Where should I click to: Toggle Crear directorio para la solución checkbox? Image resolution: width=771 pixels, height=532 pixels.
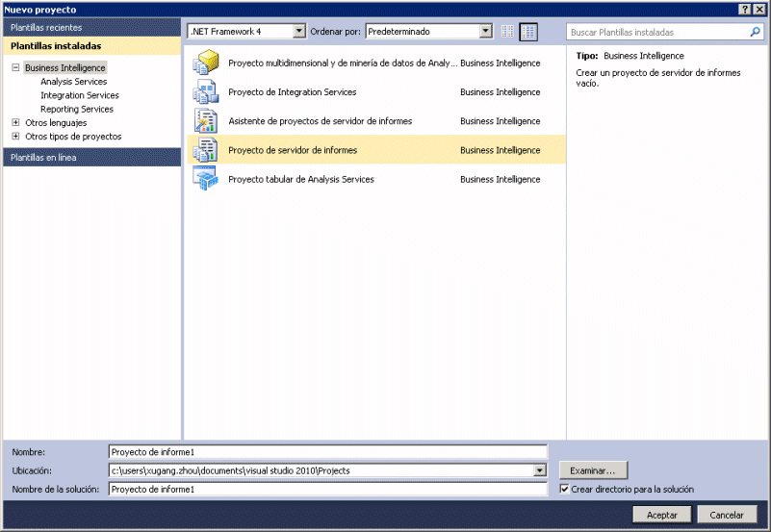coord(564,489)
